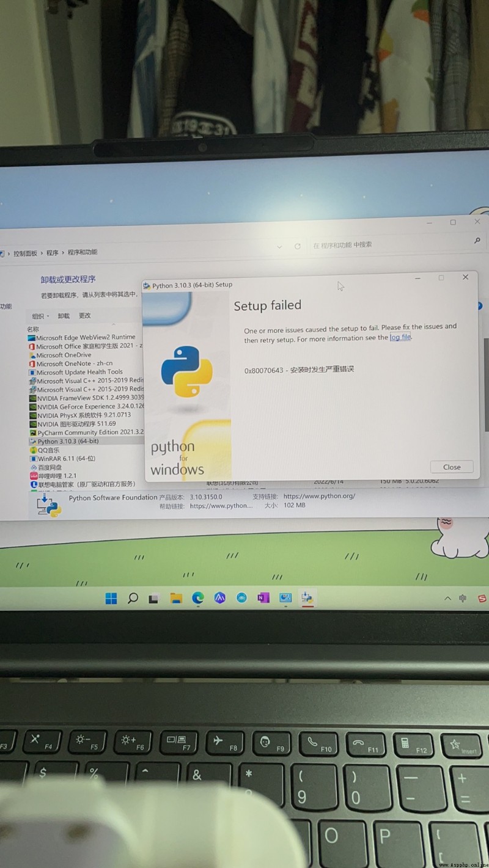Refresh the Programs and Features window
489x868 pixels.
tap(298, 246)
